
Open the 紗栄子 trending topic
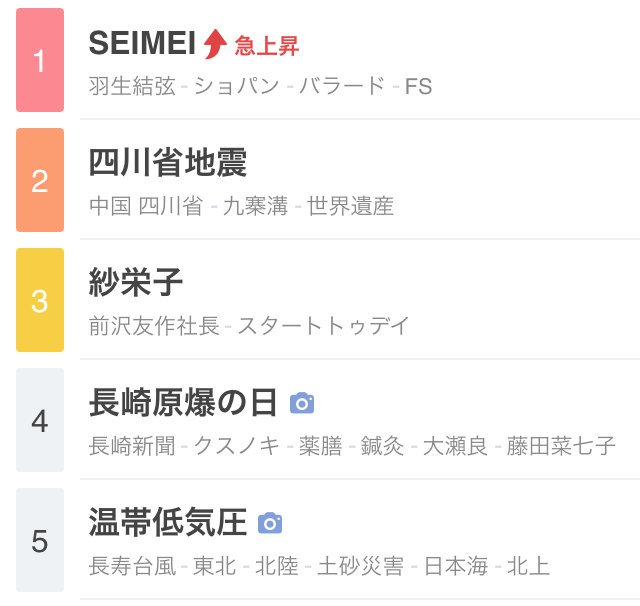pos(136,283)
